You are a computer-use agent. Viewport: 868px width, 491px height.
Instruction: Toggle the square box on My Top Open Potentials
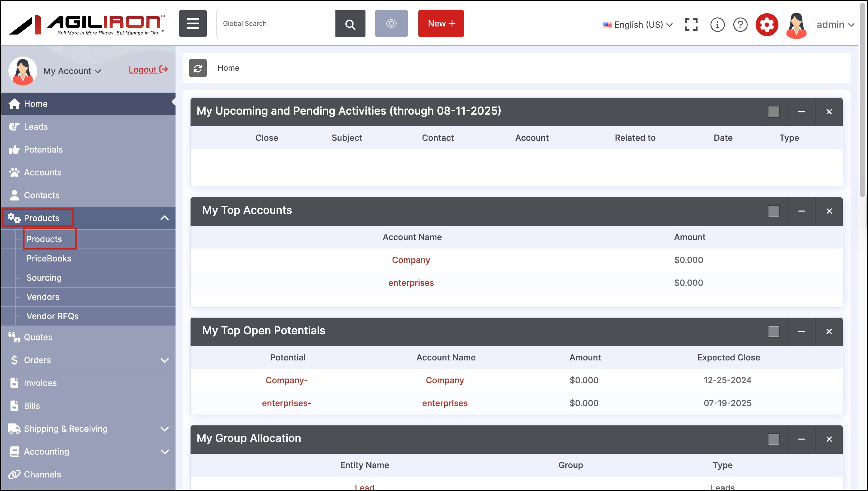pos(774,332)
